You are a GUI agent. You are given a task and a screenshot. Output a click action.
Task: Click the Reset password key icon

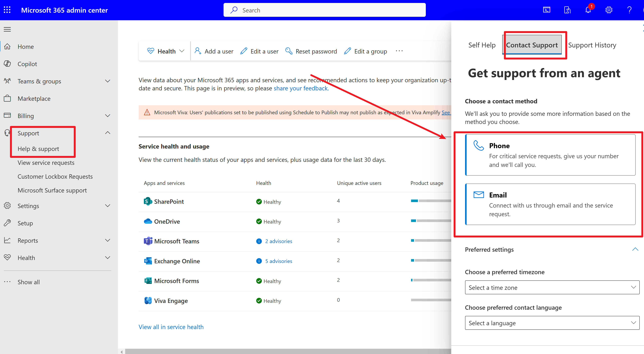point(289,51)
